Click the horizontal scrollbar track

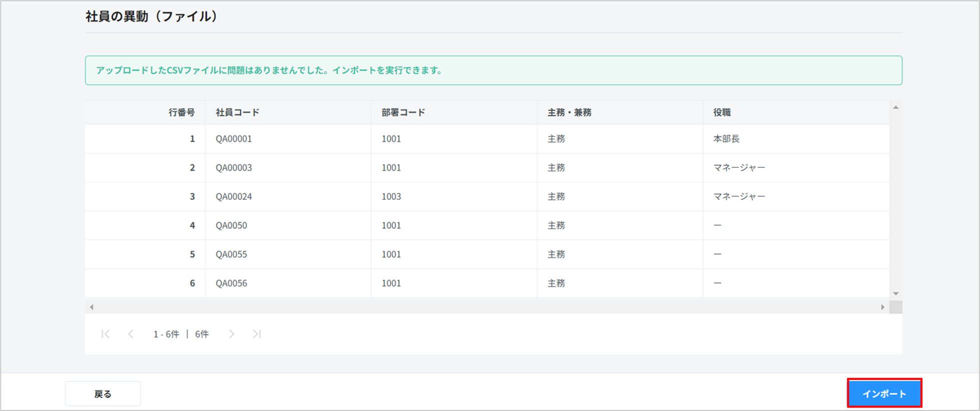(x=486, y=307)
